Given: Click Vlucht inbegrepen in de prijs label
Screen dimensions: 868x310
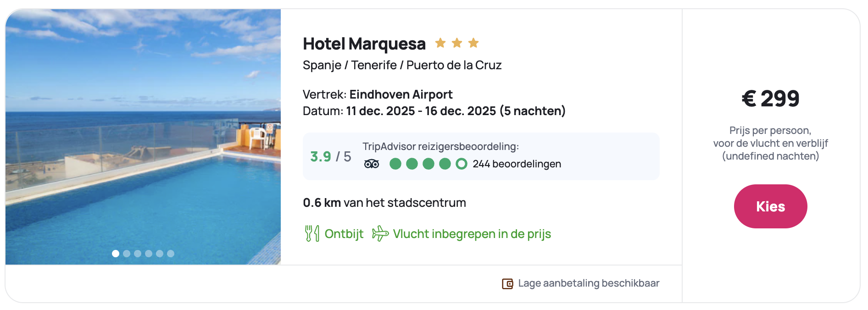Looking at the screenshot, I should pyautogui.click(x=472, y=234).
